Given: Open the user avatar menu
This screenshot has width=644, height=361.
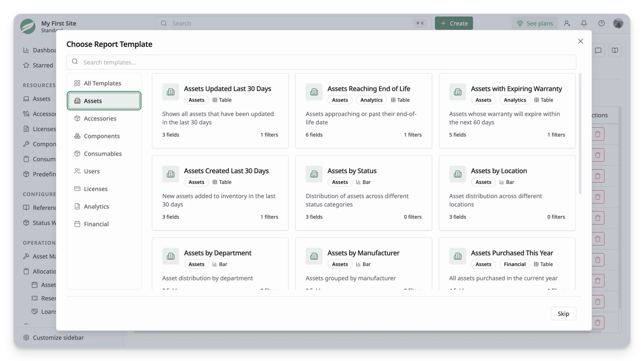Looking at the screenshot, I should pyautogui.click(x=618, y=23).
